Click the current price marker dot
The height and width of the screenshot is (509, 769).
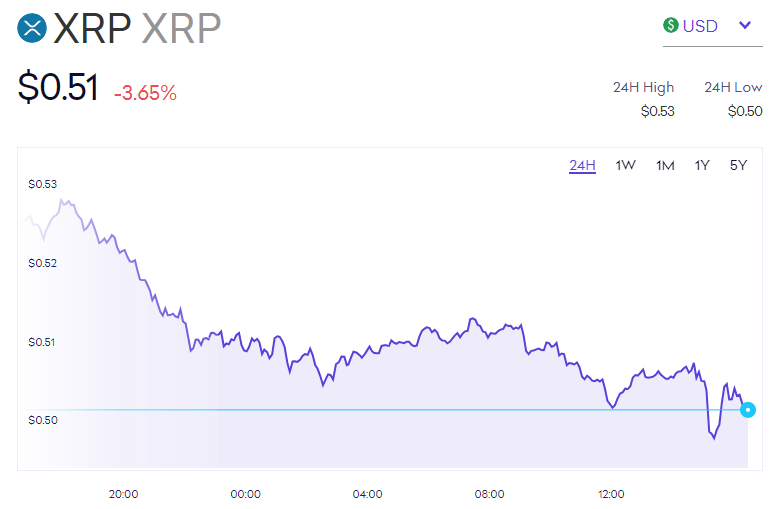click(747, 409)
